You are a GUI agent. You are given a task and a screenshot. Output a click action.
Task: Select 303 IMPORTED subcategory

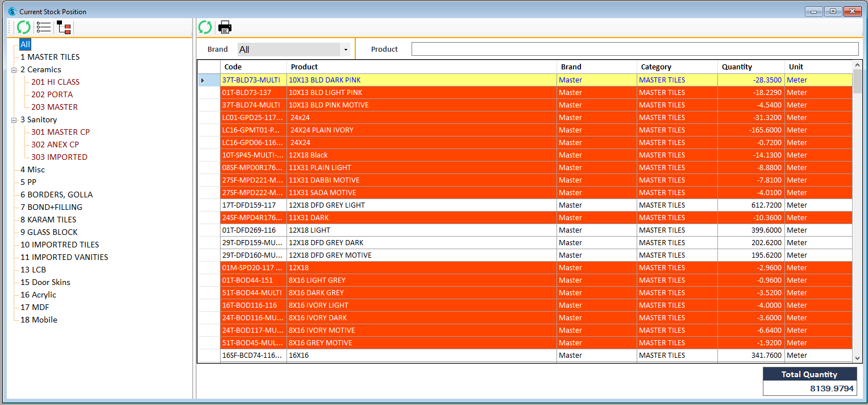coord(59,157)
